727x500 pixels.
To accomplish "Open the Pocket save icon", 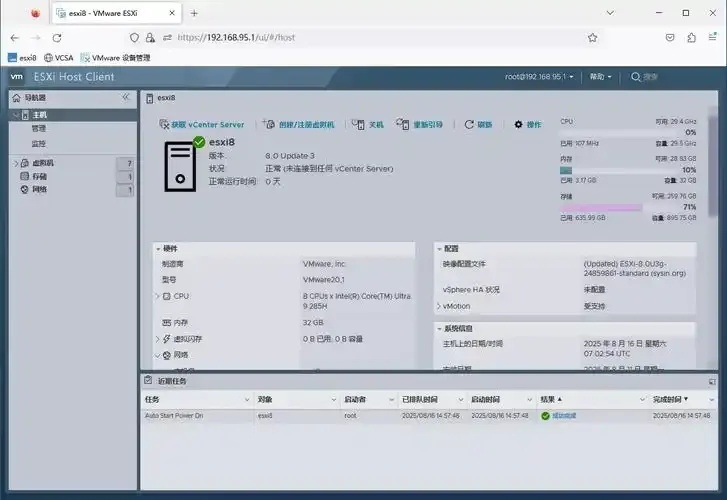I will pos(670,38).
